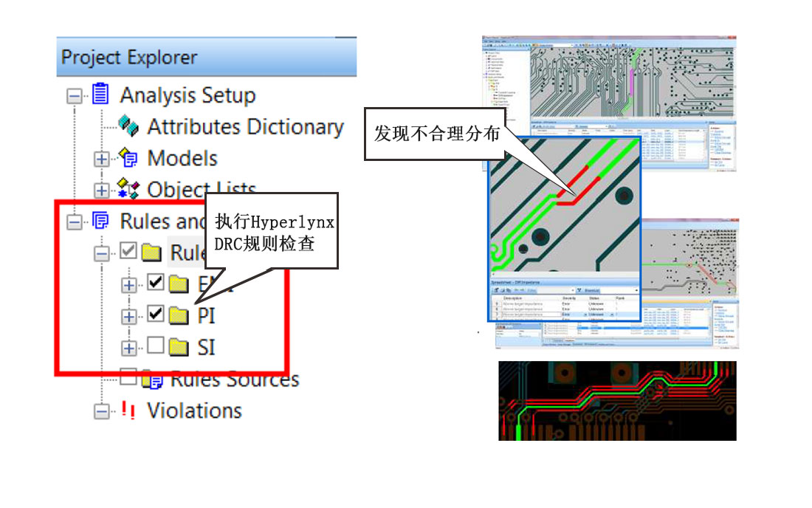Click the Object Lists icon
Viewport: 812px width, 508px height.
tap(128, 190)
